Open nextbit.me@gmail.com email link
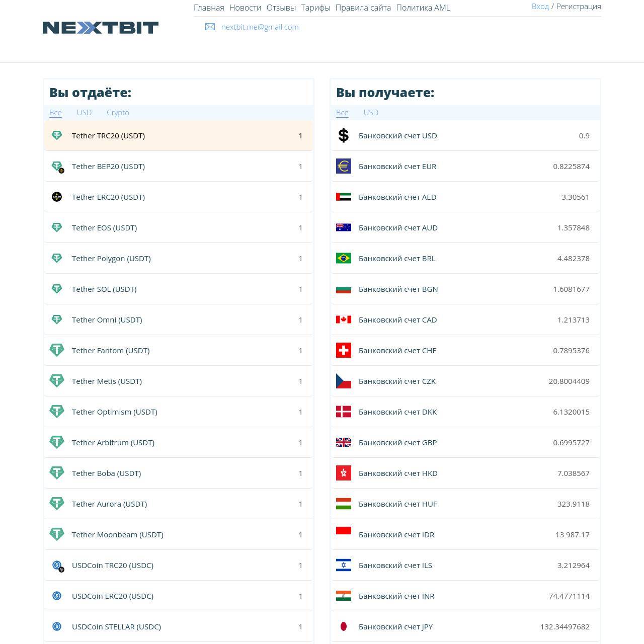This screenshot has width=644, height=644. 260,27
